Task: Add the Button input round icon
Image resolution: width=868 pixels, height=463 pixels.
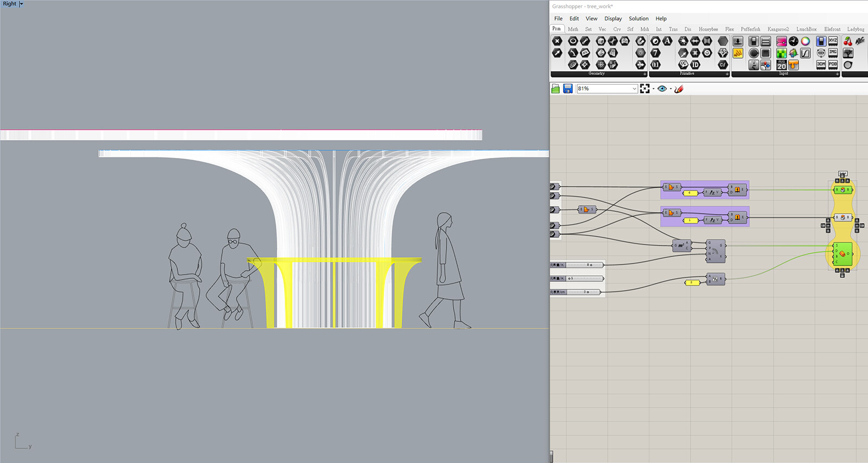Action: pyautogui.click(x=754, y=53)
